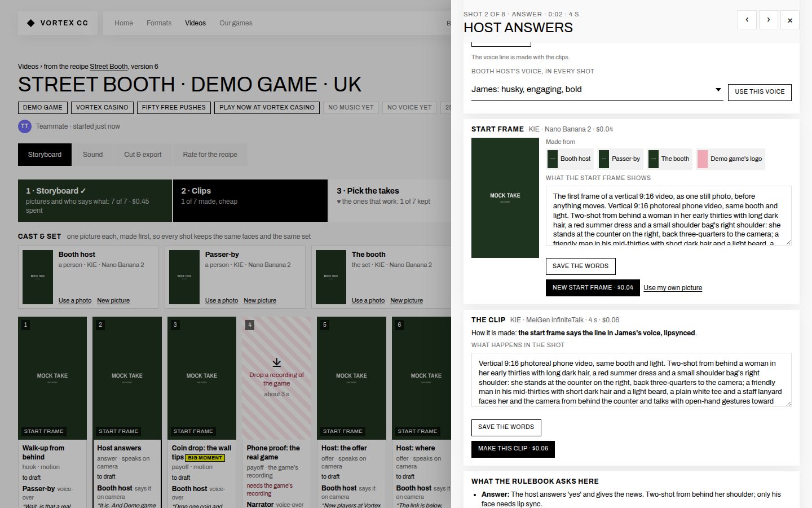Switch to the Sound tab
Viewport: 812px width, 508px height.
point(93,155)
